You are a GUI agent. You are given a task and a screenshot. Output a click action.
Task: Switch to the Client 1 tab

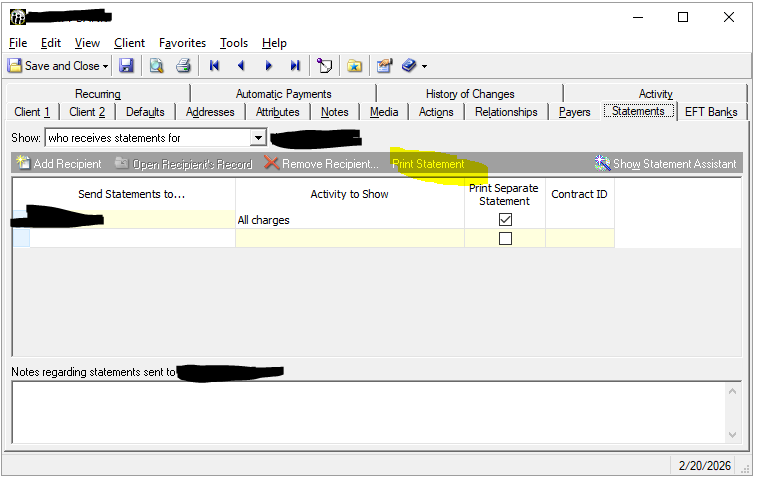[32, 112]
